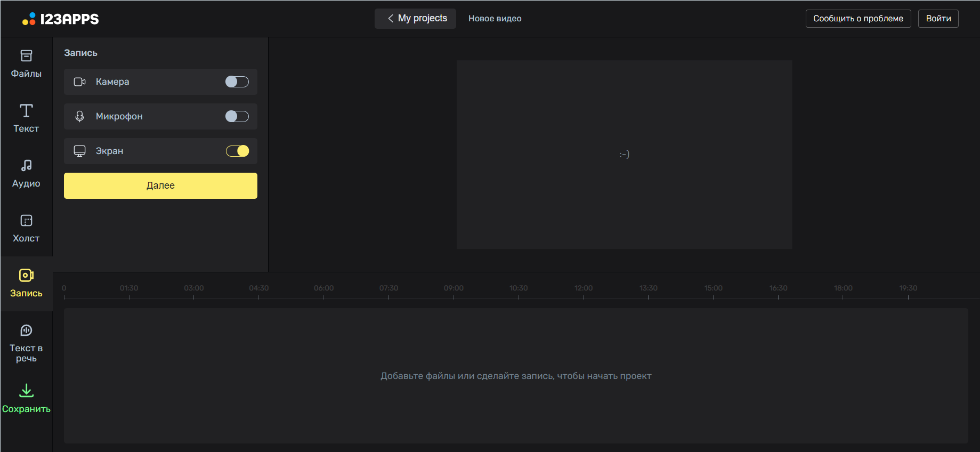Click the 19:30 timeline mark

[x=908, y=288]
